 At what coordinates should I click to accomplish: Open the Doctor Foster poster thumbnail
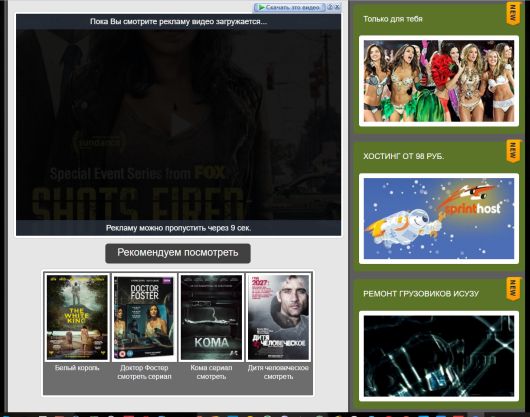[x=144, y=317]
